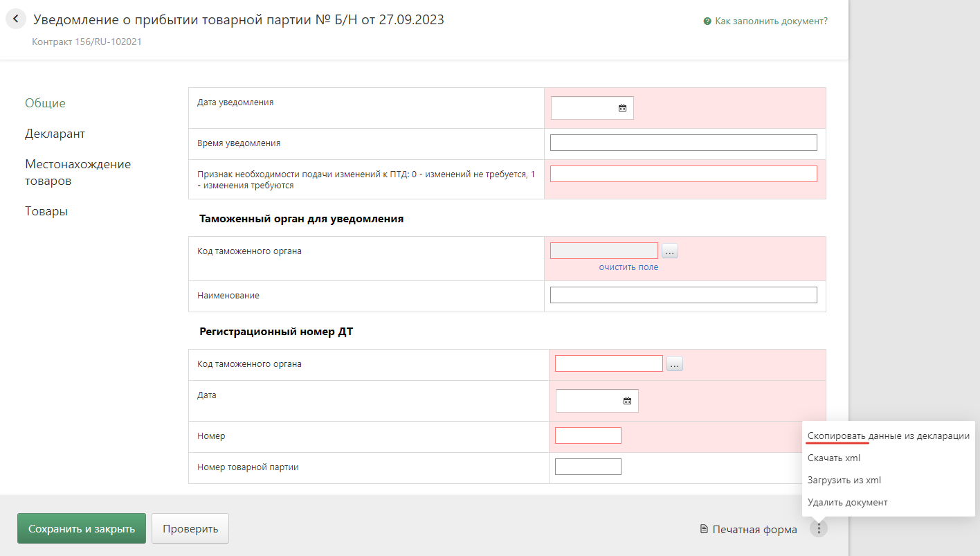Open the Товары section

click(x=46, y=211)
